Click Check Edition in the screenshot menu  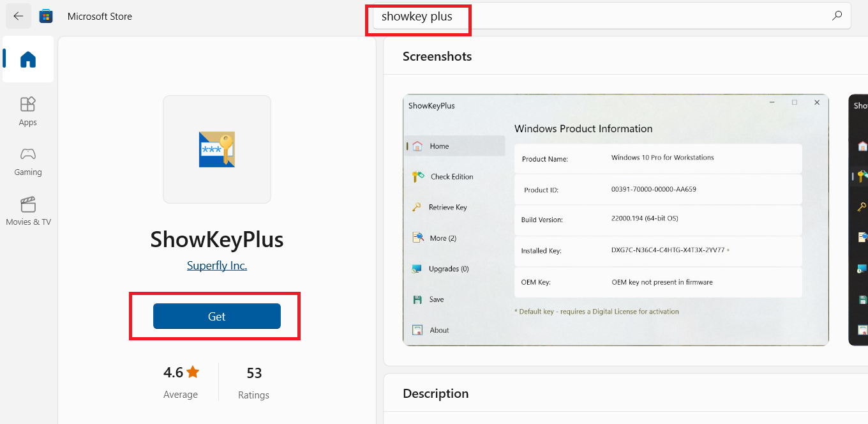pos(452,177)
